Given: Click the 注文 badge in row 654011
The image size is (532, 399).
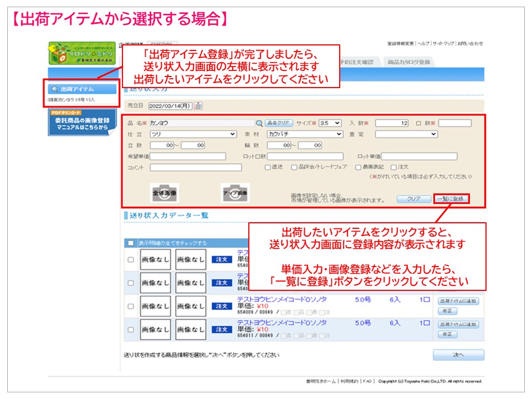Looking at the screenshot, I should [x=222, y=329].
